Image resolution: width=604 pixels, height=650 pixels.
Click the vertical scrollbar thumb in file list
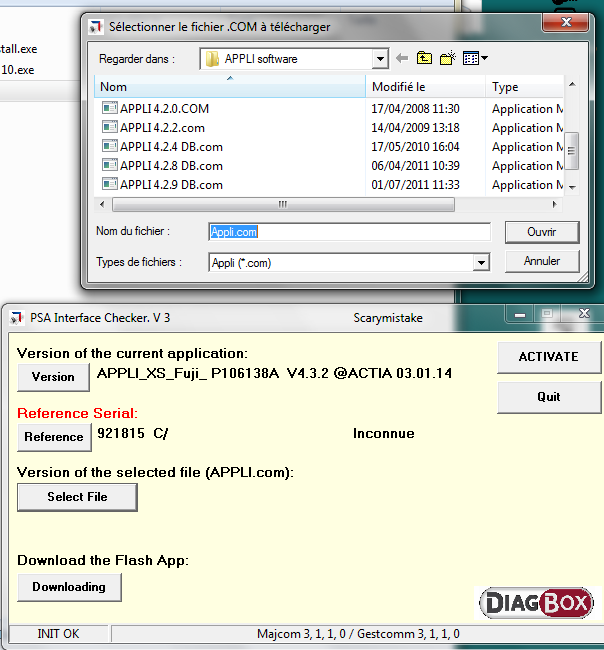click(572, 151)
